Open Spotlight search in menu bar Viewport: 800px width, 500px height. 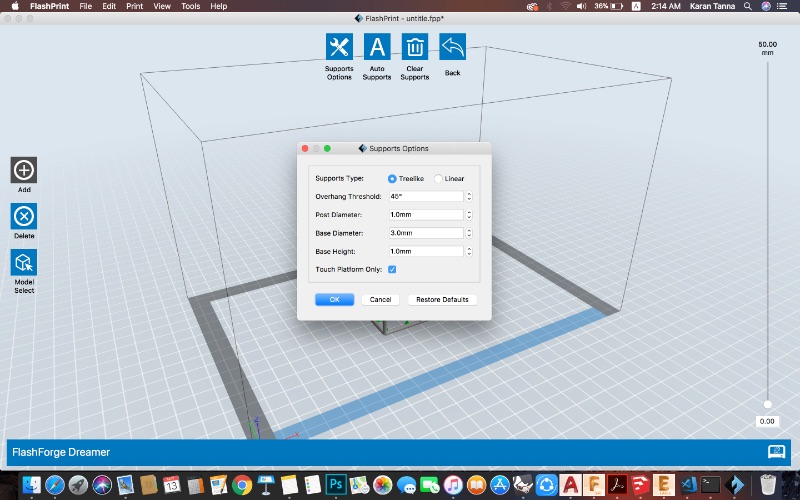[x=747, y=6]
